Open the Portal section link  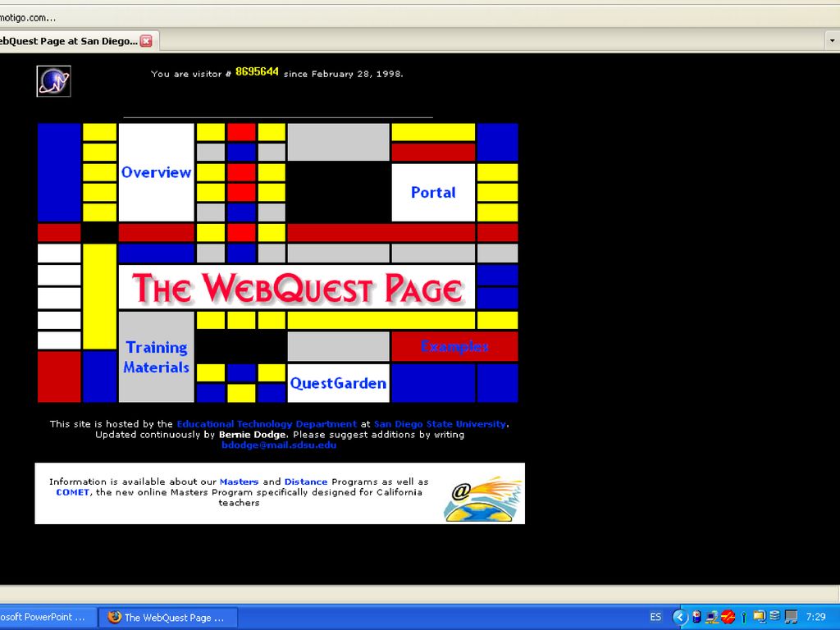pyautogui.click(x=433, y=192)
